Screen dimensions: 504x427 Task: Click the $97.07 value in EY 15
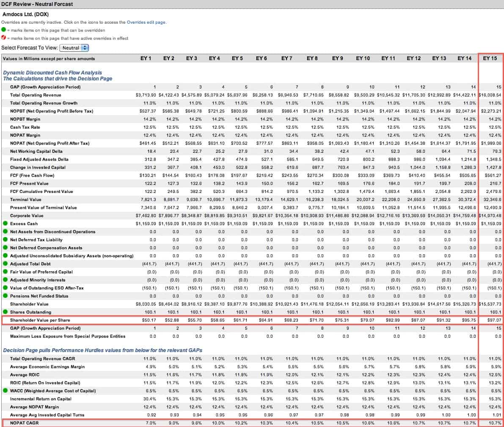pos(494,320)
